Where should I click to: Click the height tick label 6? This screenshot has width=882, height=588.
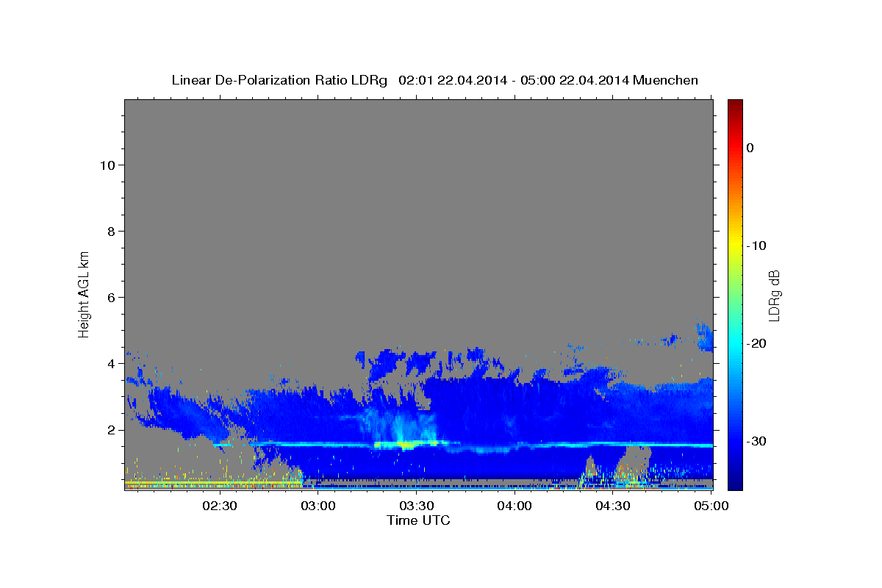[x=110, y=297]
